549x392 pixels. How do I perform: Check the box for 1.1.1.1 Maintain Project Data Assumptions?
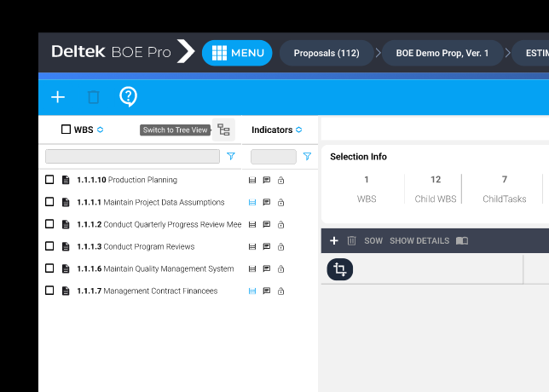[49, 202]
